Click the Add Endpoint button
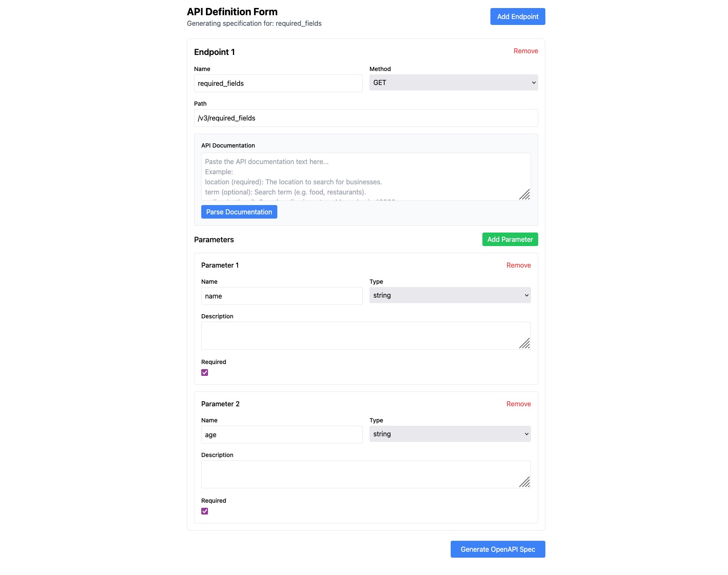728x575 pixels. pyautogui.click(x=517, y=16)
